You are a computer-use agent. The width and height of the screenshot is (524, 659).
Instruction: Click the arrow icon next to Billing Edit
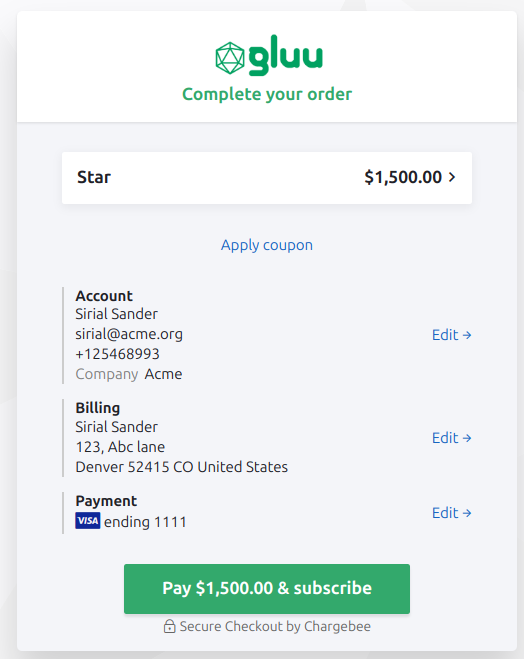(467, 438)
